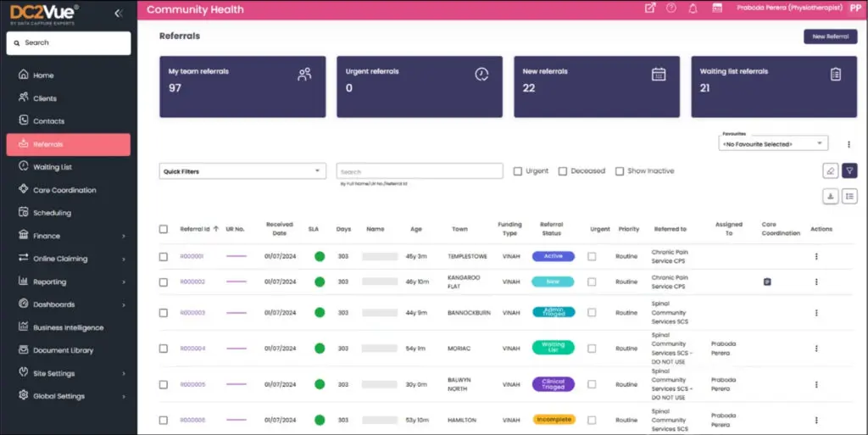Go to Waiting List in sidebar
Image resolution: width=868 pixels, height=435 pixels.
click(53, 167)
